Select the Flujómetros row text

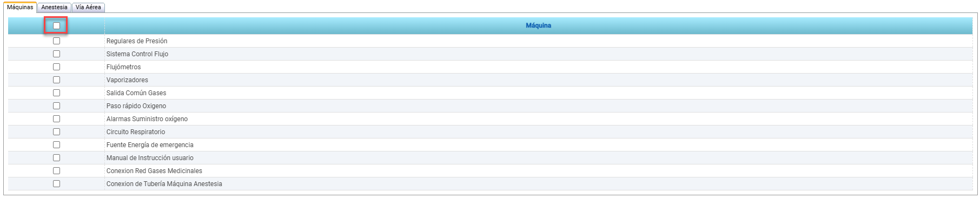(x=123, y=67)
